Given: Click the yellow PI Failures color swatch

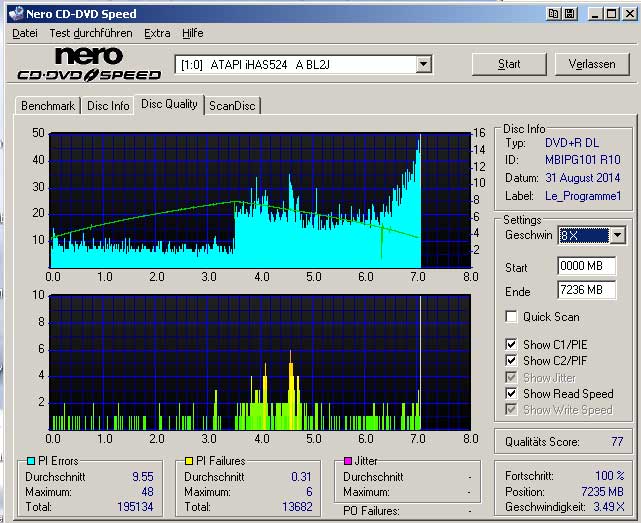Looking at the screenshot, I should click(x=189, y=461).
